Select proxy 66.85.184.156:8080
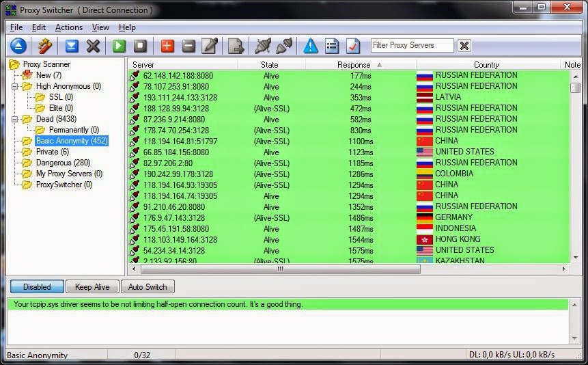This screenshot has width=588, height=365. coord(176,152)
